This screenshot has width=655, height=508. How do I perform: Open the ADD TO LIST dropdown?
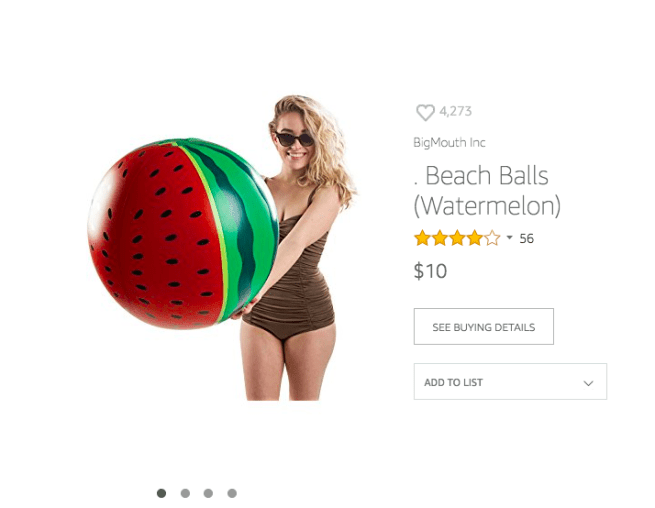click(510, 381)
